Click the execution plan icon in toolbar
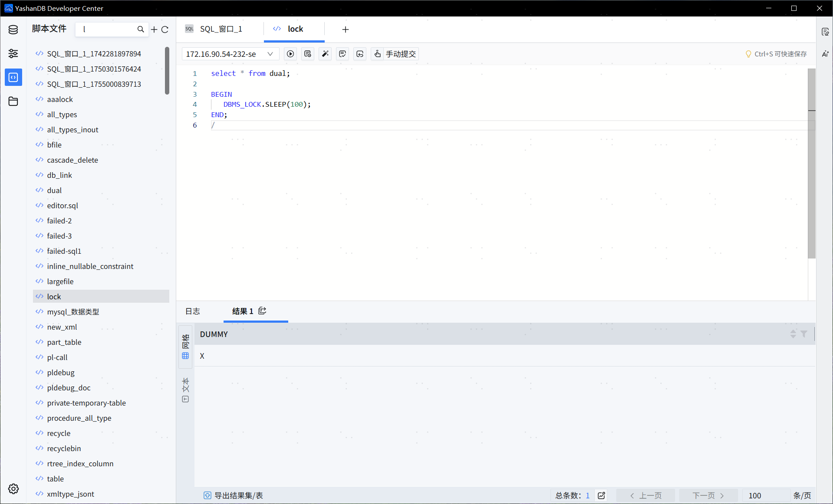 point(308,54)
